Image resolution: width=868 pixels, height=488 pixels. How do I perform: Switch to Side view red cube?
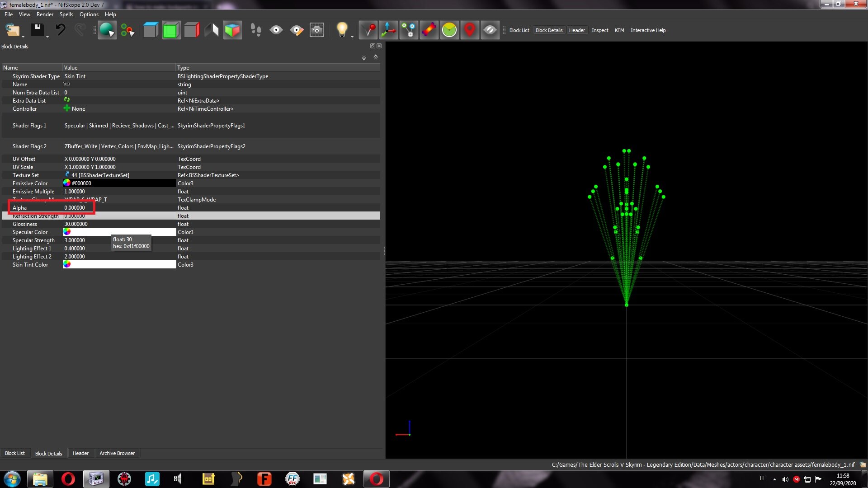(x=192, y=30)
